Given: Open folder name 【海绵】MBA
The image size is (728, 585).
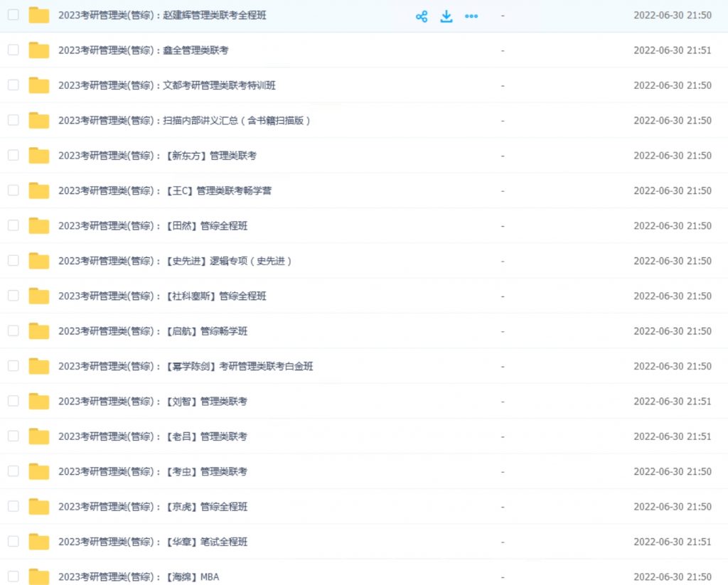Looking at the screenshot, I should pos(139,576).
